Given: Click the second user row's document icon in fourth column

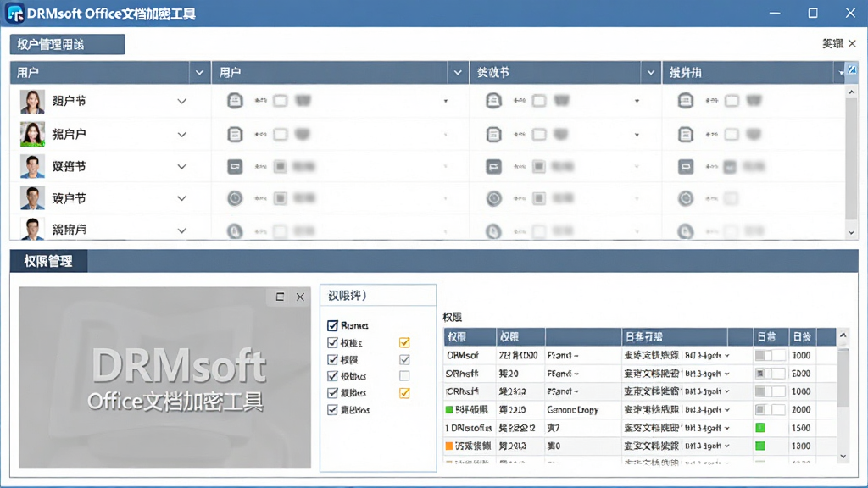Looking at the screenshot, I should (x=685, y=135).
